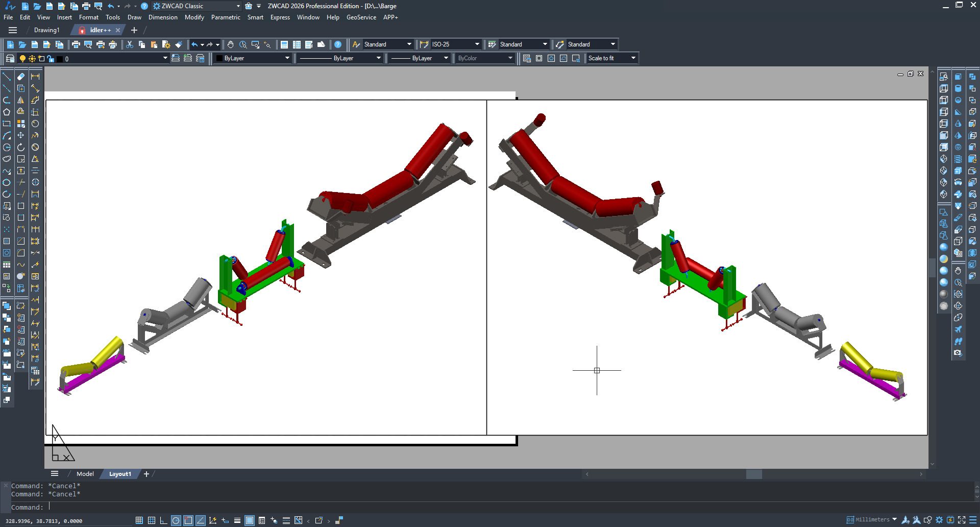Open the Draw menu
980x527 pixels.
pyautogui.click(x=134, y=17)
